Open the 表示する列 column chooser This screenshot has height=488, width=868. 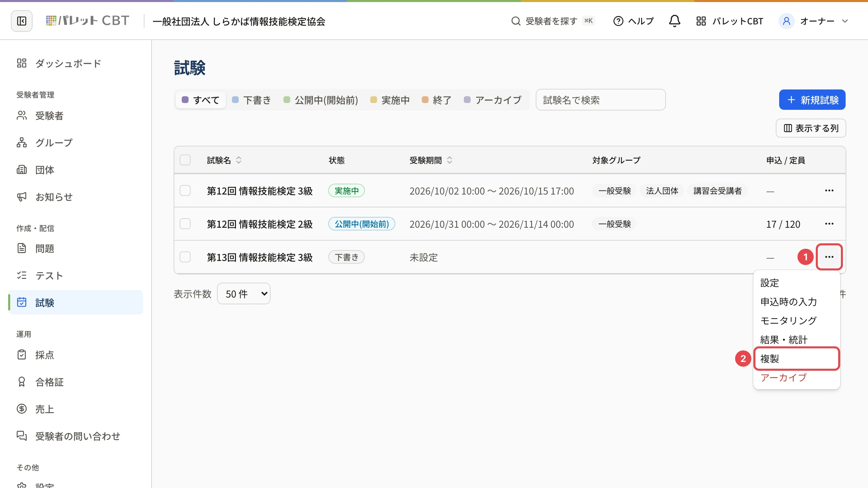811,128
